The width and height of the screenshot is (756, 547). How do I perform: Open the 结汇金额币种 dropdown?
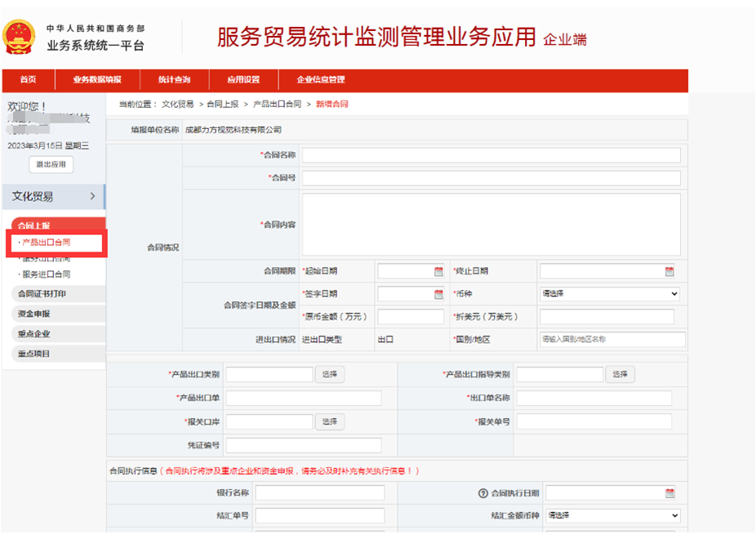pyautogui.click(x=612, y=516)
